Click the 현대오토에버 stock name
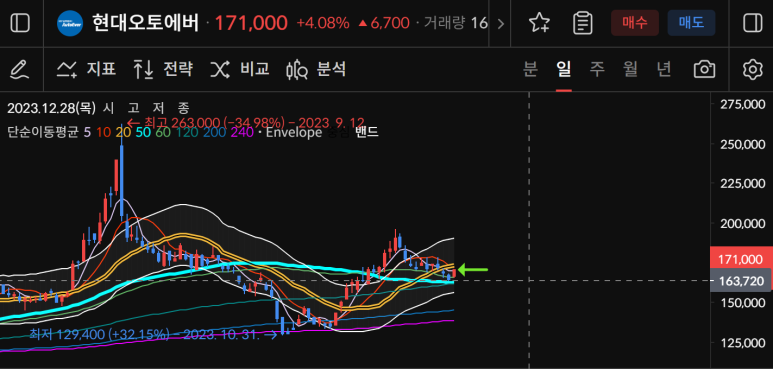773x369 pixels. pos(145,23)
